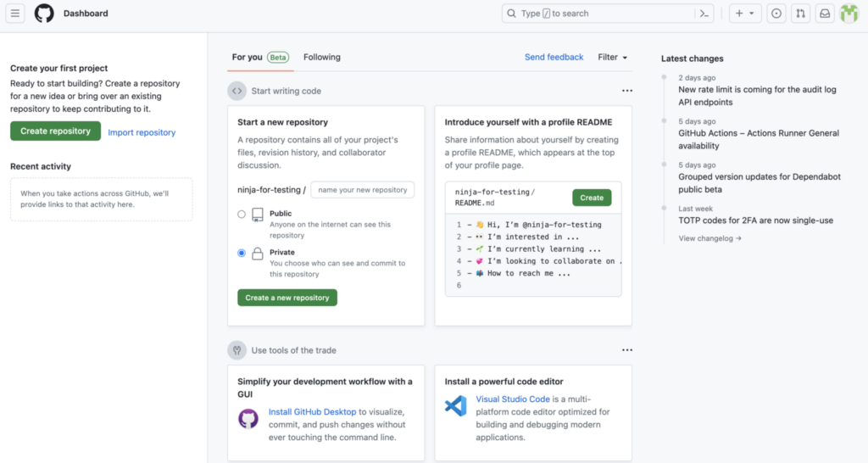
Task: Open the notifications inbox icon
Action: (825, 14)
